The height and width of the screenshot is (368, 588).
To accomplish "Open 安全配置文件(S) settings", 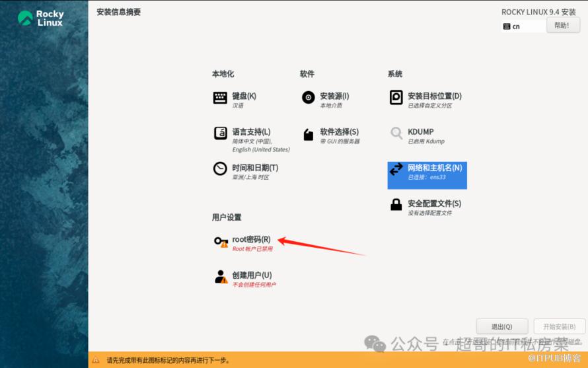I will [435, 203].
